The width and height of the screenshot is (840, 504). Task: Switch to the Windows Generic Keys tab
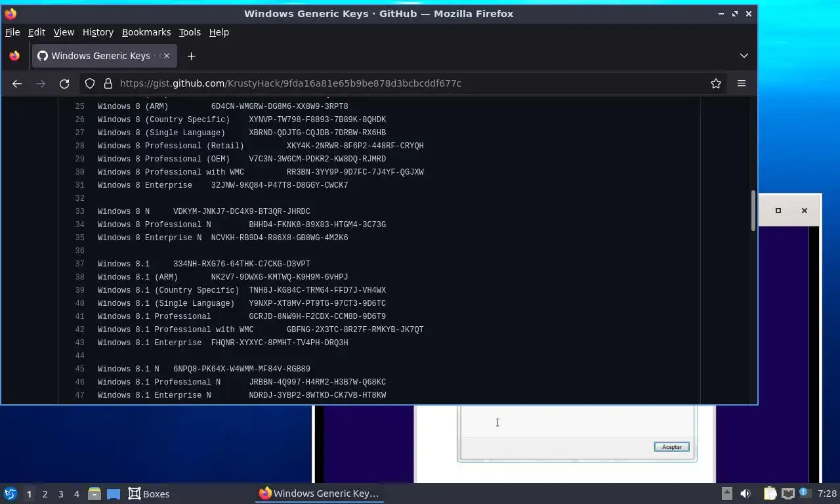(104, 56)
